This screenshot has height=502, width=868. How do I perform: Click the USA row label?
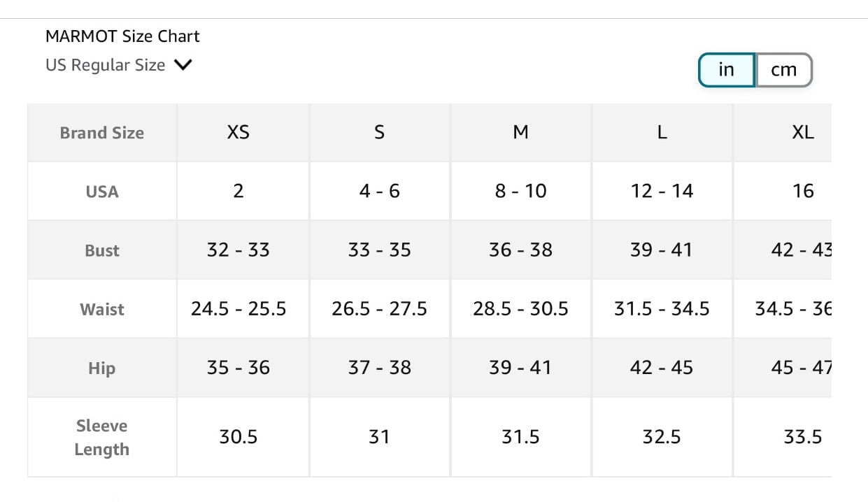[x=102, y=192]
